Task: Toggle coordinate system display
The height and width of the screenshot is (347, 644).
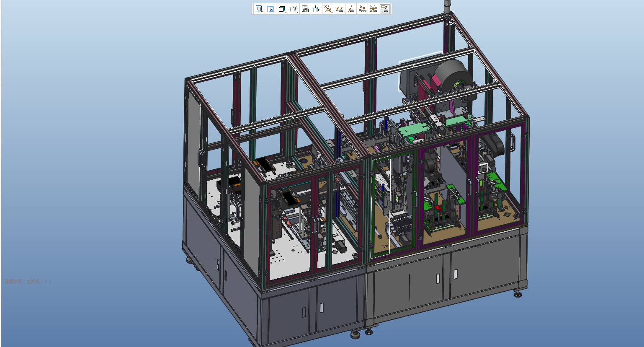Action: (374, 9)
